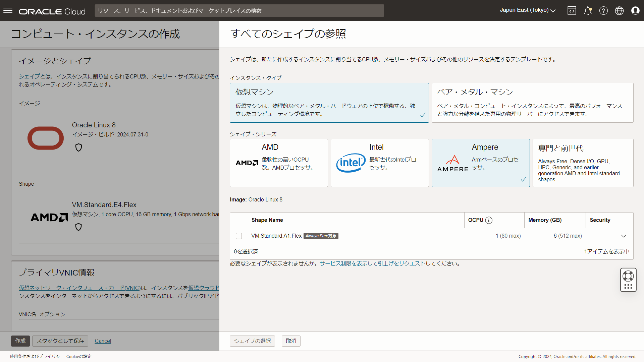
Task: Click the 作成 button to create instance
Action: (x=20, y=341)
